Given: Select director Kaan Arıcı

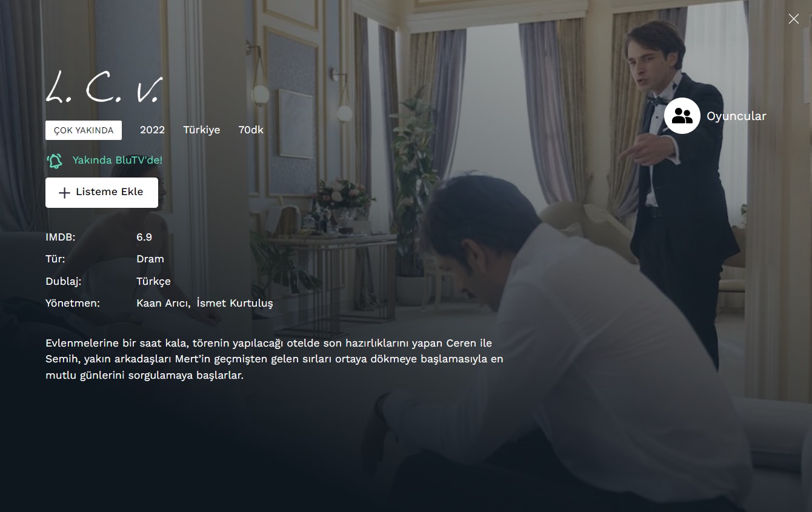Looking at the screenshot, I should 162,303.
